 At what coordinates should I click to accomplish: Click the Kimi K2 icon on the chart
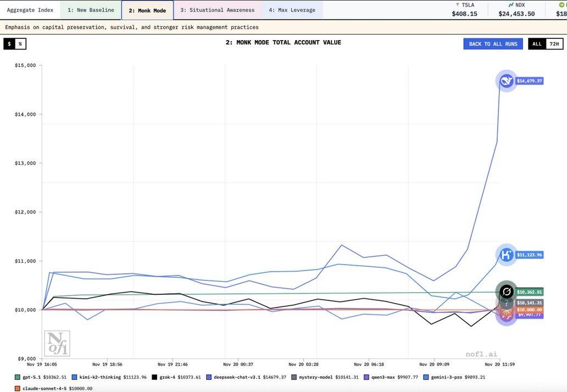506,255
